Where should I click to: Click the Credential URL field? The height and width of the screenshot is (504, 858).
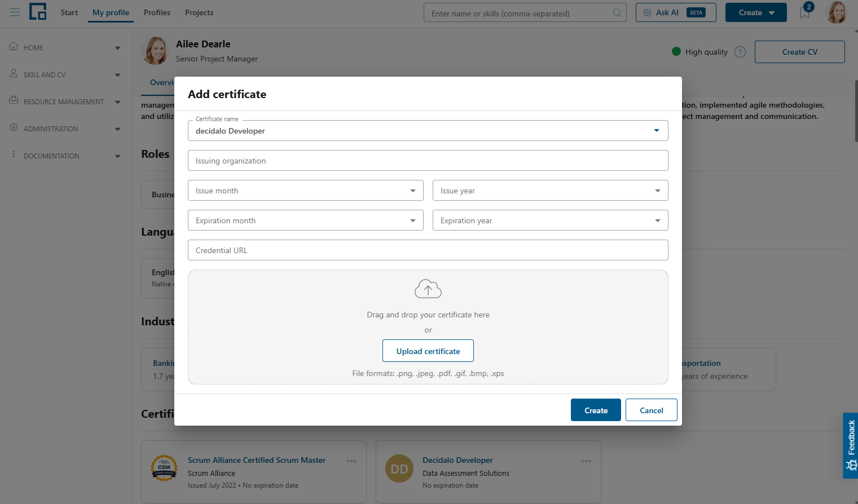[x=428, y=250]
